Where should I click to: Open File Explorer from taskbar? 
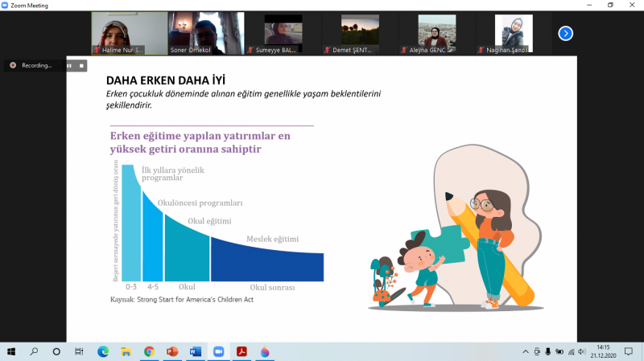click(126, 351)
